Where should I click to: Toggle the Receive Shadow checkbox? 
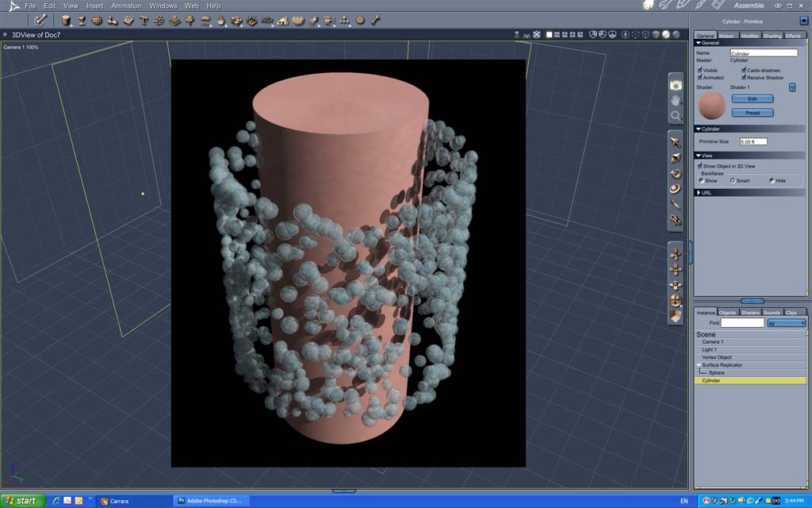pyautogui.click(x=744, y=77)
